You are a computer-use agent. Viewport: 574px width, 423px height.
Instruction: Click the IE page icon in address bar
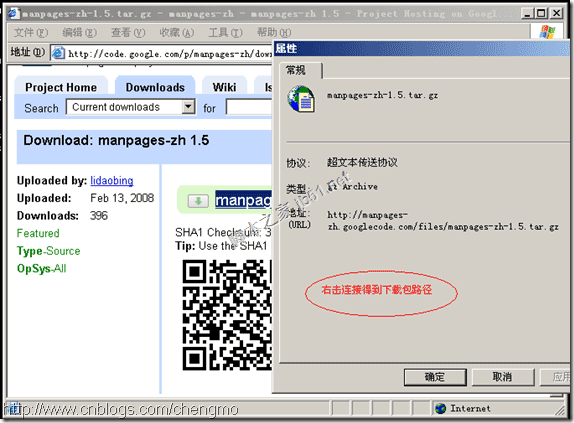tap(58, 53)
